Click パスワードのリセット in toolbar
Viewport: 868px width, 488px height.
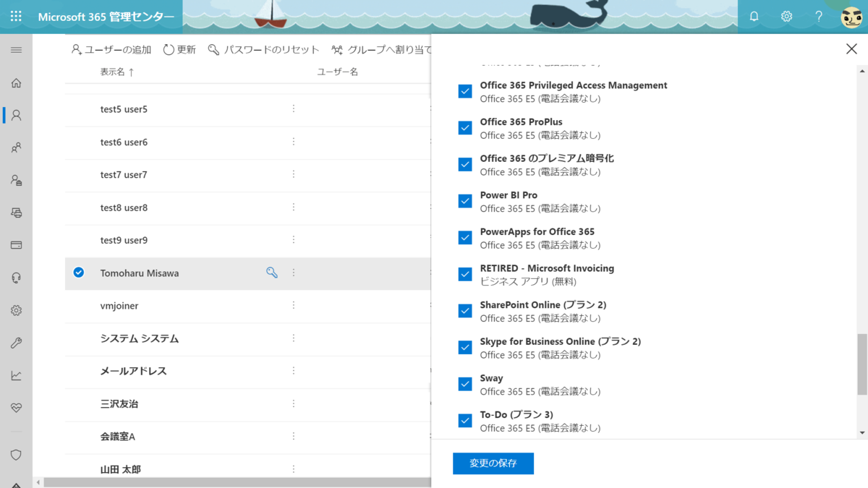263,50
